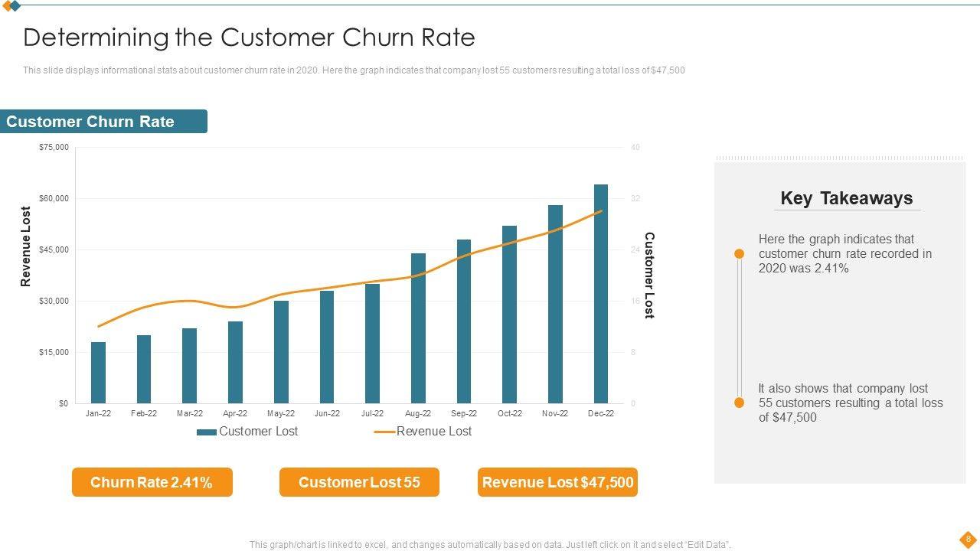Click the Jan-22 bar in the chart
This screenshot has width=980, height=551.
pyautogui.click(x=98, y=373)
